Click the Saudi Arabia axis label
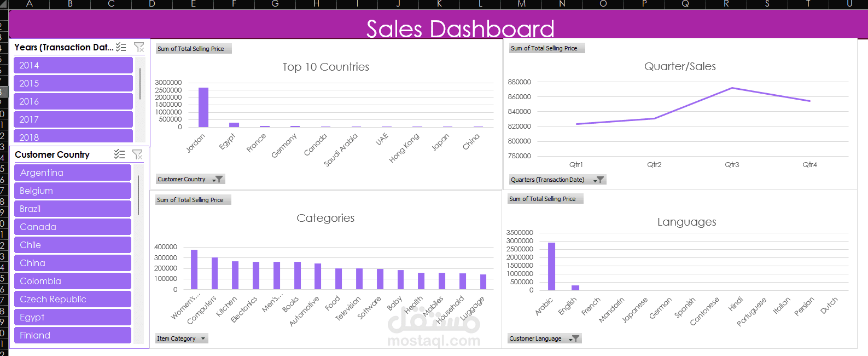The width and height of the screenshot is (868, 356). [x=341, y=150]
